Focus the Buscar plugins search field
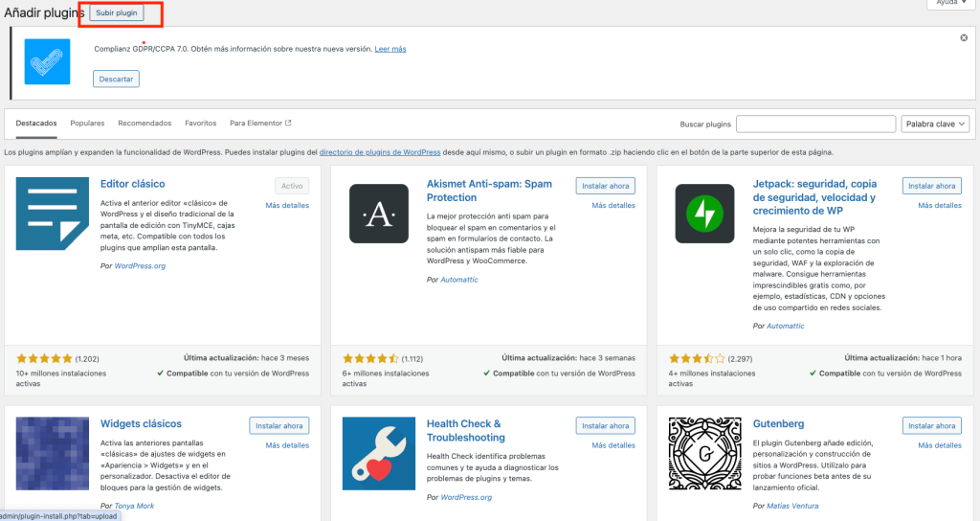Image resolution: width=980 pixels, height=521 pixels. coord(815,124)
